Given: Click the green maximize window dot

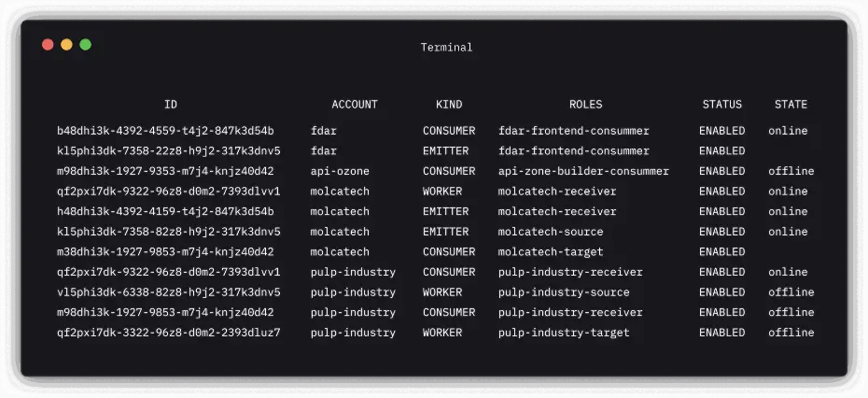Looking at the screenshot, I should [x=85, y=45].
